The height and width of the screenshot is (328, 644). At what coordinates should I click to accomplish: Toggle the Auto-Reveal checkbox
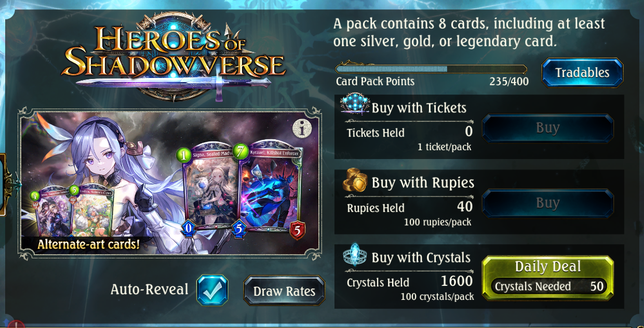tap(212, 290)
